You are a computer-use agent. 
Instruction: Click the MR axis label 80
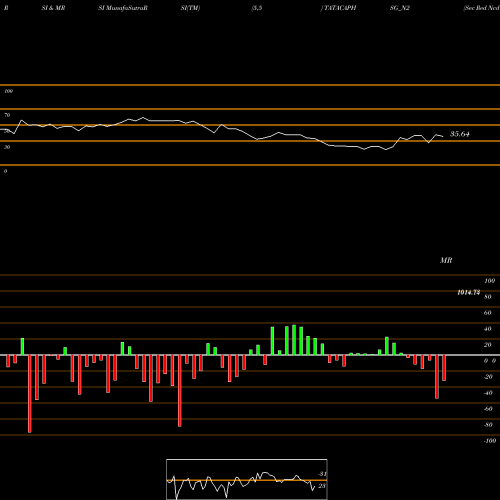488,297
